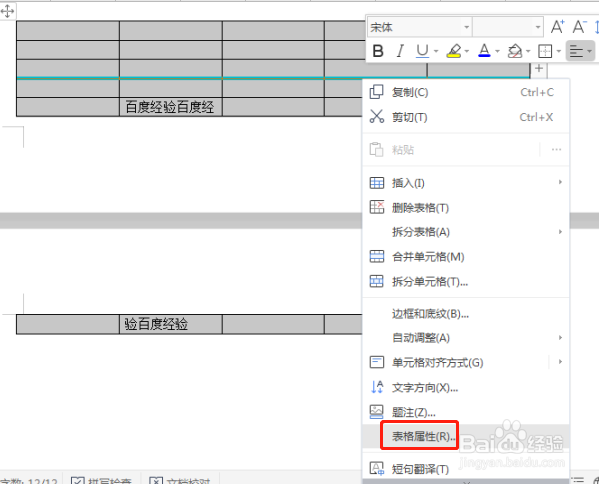Select 合并单元格(M) menu entry
Image resolution: width=599 pixels, height=484 pixels.
pyautogui.click(x=466, y=257)
